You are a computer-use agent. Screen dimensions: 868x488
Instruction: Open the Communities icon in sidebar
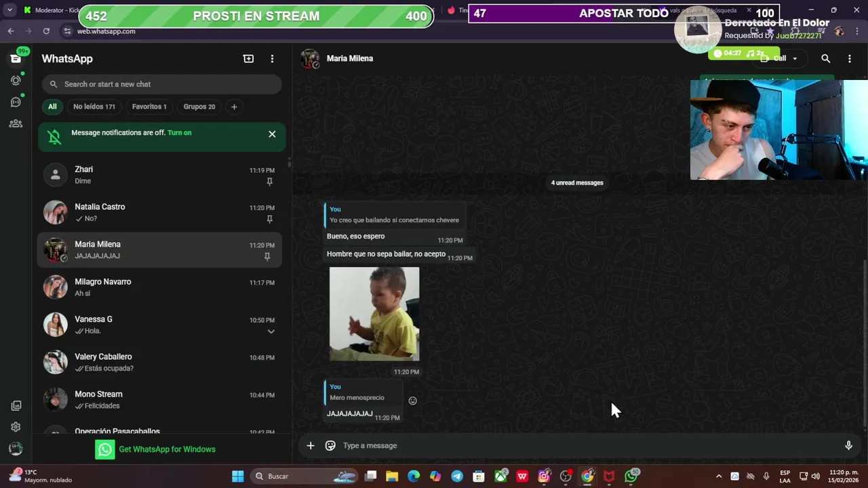click(x=16, y=123)
